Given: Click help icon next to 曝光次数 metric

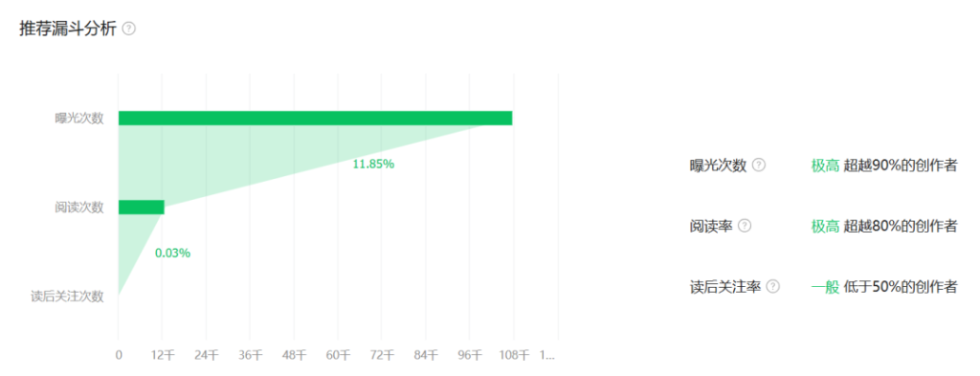Looking at the screenshot, I should pyautogui.click(x=759, y=165).
